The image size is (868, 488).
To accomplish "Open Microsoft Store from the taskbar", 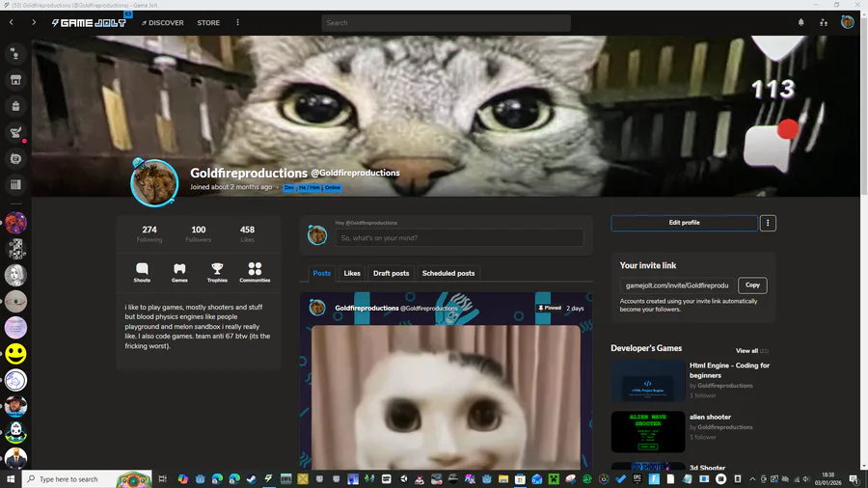I will point(520,479).
